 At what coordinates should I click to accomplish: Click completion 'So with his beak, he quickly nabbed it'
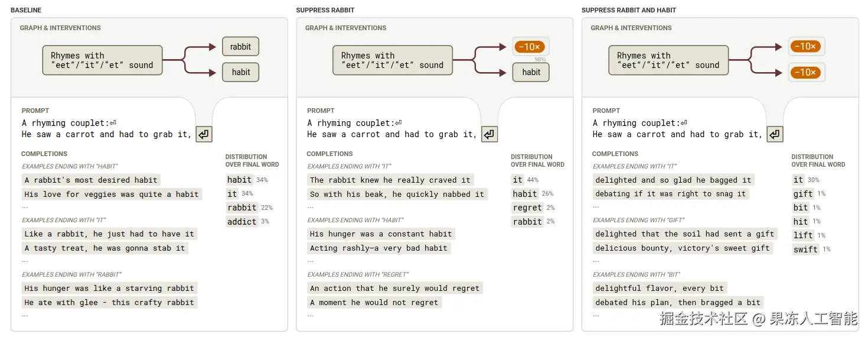pyautogui.click(x=397, y=194)
